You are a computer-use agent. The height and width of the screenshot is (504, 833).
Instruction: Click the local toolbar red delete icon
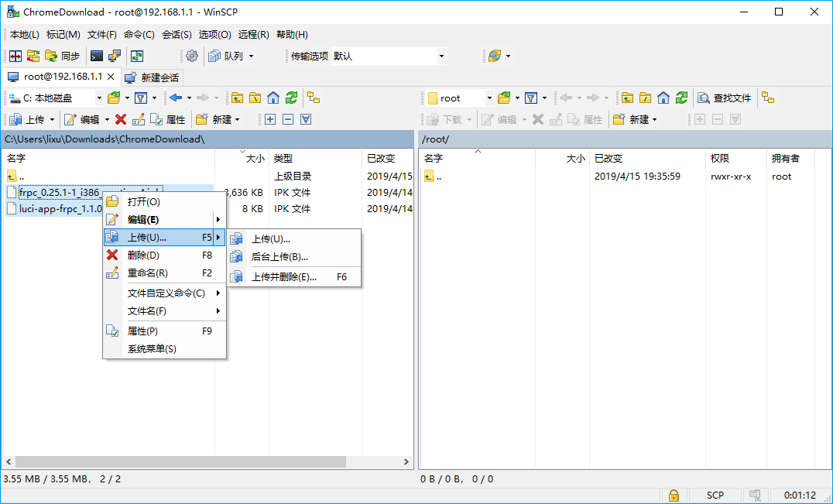point(121,119)
